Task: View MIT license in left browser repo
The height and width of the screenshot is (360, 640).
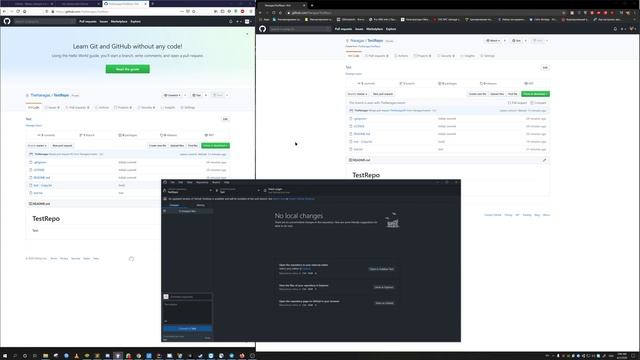Action: point(209,135)
